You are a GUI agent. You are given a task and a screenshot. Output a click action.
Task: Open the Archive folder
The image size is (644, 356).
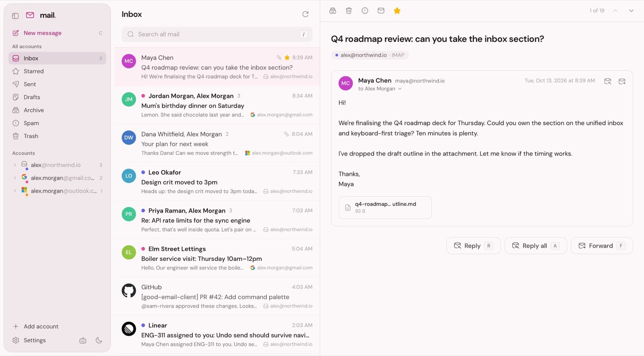[57, 110]
